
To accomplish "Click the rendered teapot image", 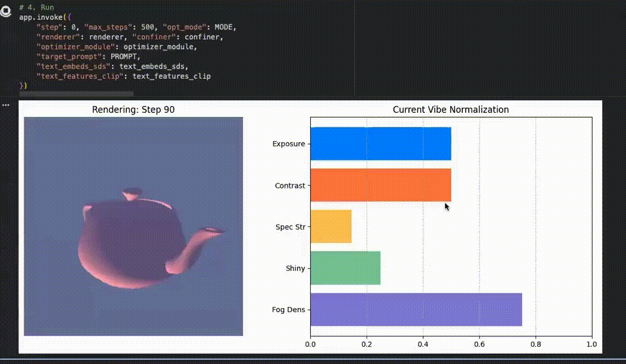I will 133,226.
